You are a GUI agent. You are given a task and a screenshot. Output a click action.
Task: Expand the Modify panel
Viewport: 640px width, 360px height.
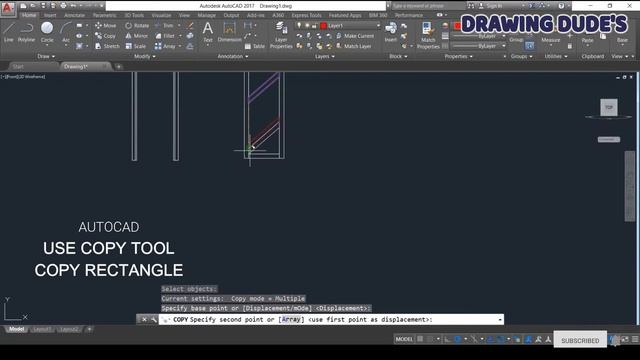pos(144,56)
